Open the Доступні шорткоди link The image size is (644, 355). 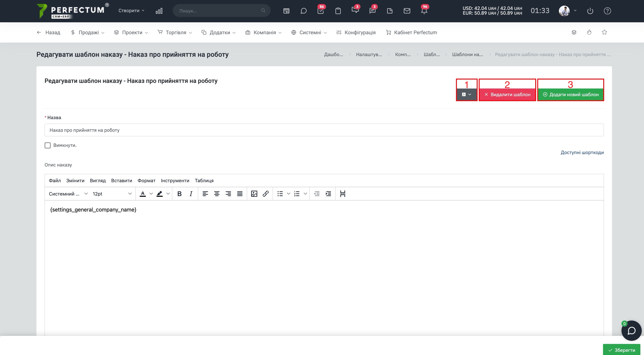coord(582,152)
